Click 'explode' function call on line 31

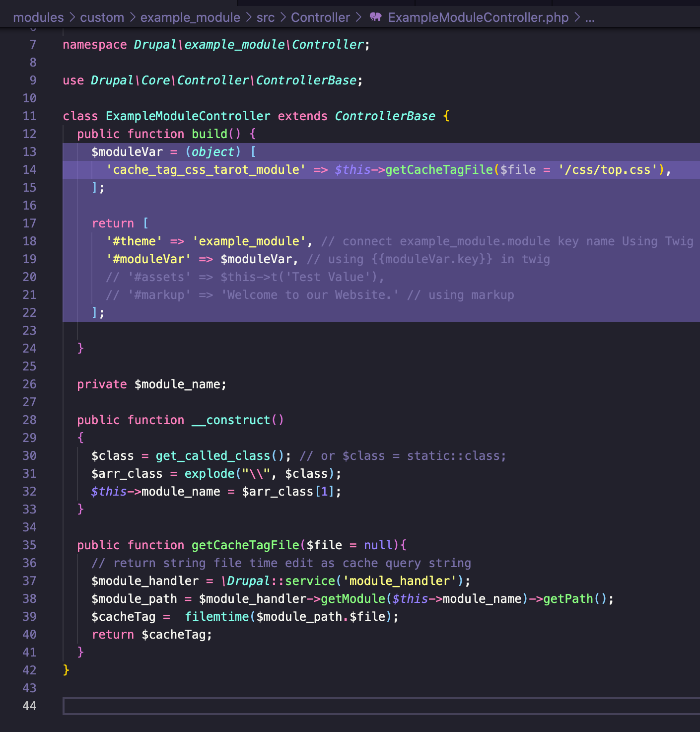pyautogui.click(x=210, y=474)
